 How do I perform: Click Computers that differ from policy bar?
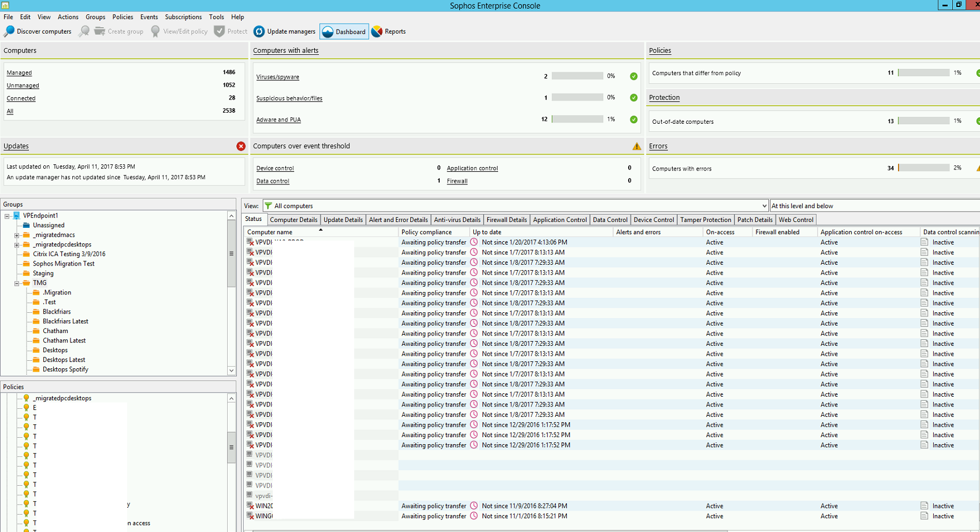(x=924, y=72)
